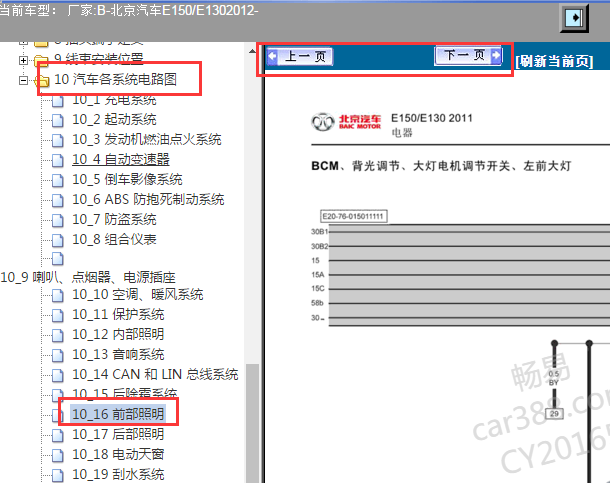The height and width of the screenshot is (483, 610).
Task: Click the diagram title BCM、背光调节 heading
Action: pos(441,166)
